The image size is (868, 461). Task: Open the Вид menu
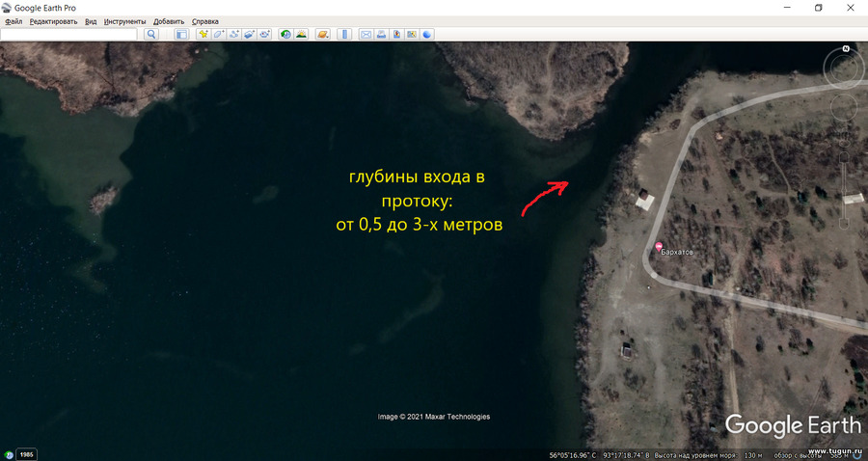pyautogui.click(x=91, y=21)
